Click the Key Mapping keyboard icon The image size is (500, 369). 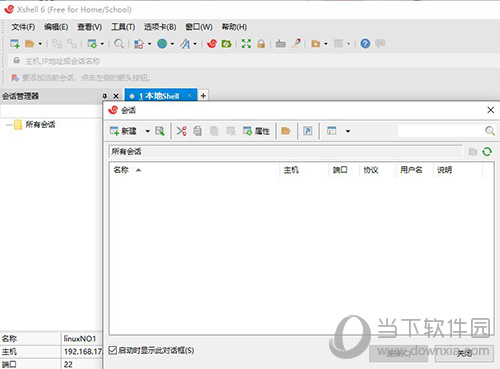281,44
